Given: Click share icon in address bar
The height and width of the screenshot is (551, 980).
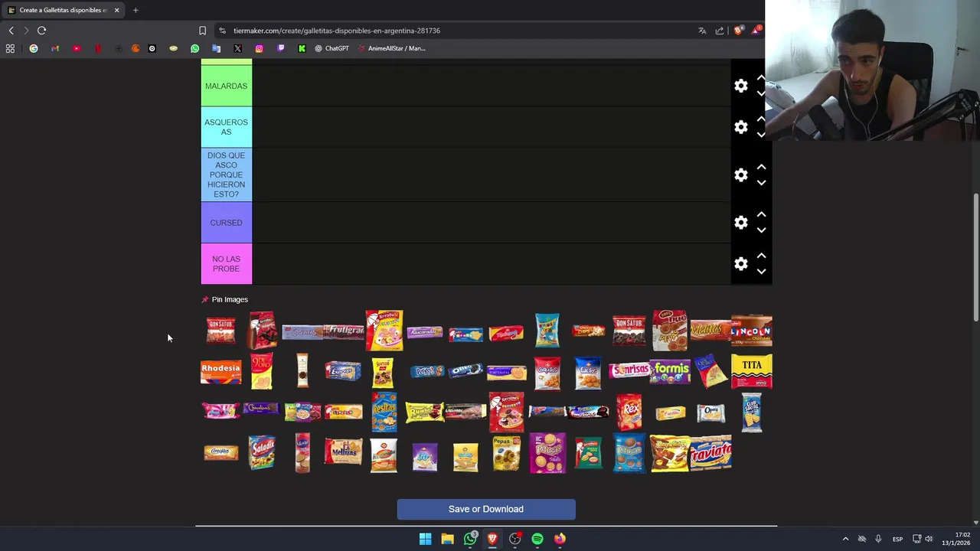Looking at the screenshot, I should point(720,31).
